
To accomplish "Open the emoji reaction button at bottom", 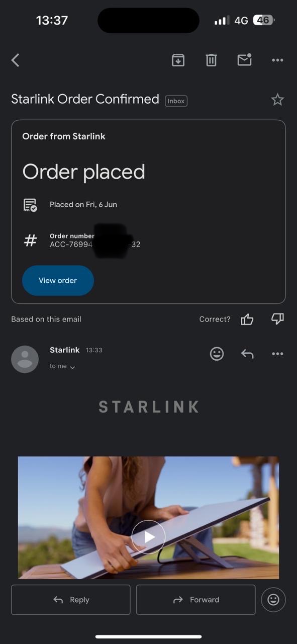I will [273, 600].
